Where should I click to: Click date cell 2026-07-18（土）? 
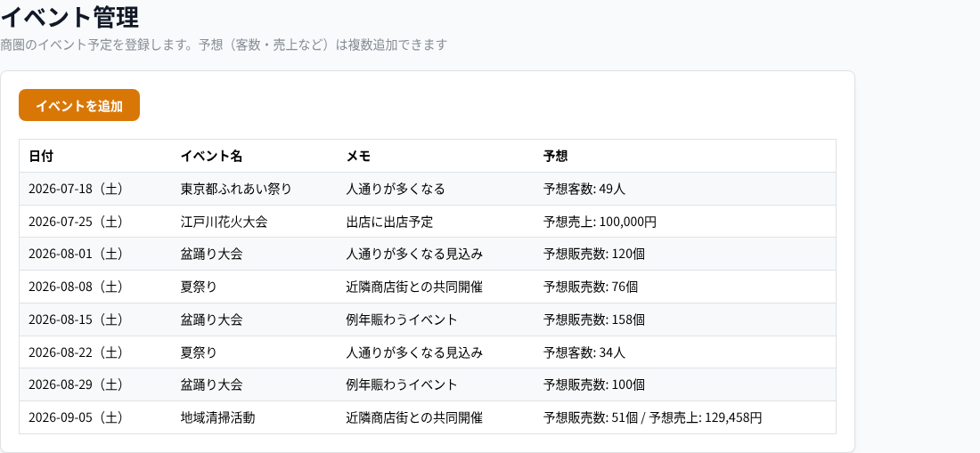coord(77,189)
